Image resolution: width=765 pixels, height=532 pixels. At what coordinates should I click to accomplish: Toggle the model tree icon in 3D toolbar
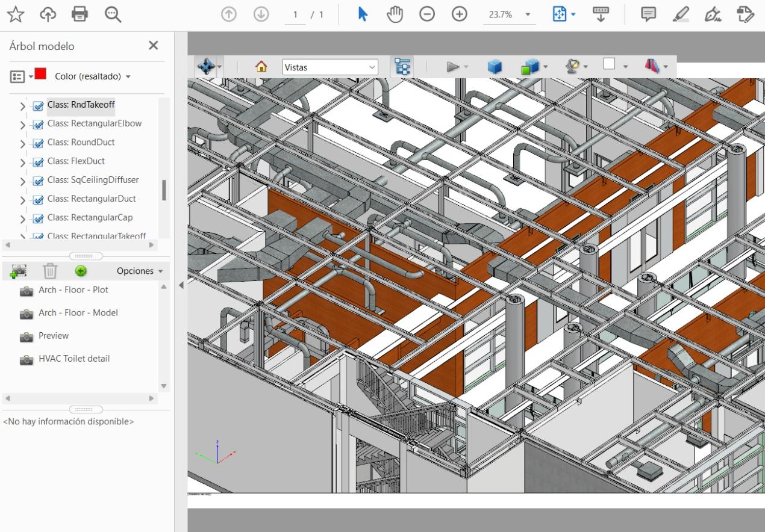point(402,67)
